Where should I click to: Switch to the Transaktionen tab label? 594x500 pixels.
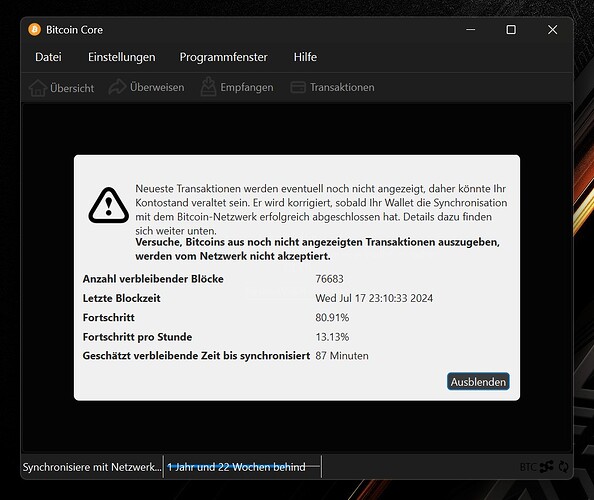click(x=342, y=88)
